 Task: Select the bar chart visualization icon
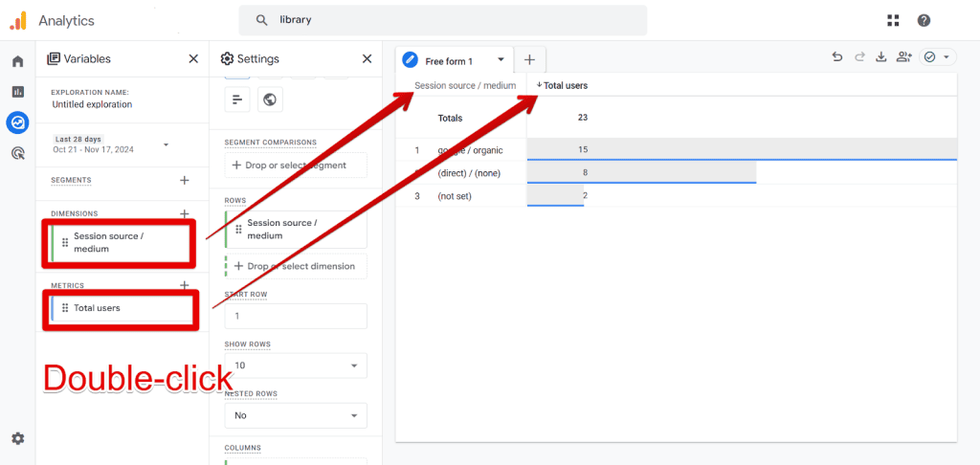pyautogui.click(x=237, y=100)
